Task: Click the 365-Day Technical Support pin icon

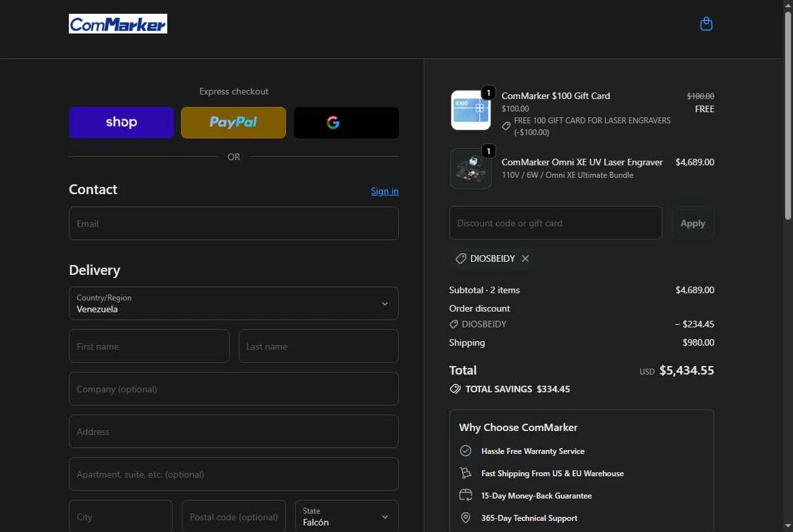Action: pyautogui.click(x=466, y=518)
